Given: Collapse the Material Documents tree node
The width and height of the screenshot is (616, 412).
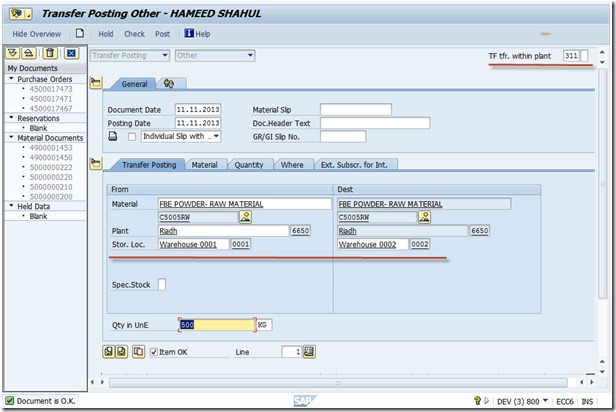Looking at the screenshot, I should click(11, 137).
